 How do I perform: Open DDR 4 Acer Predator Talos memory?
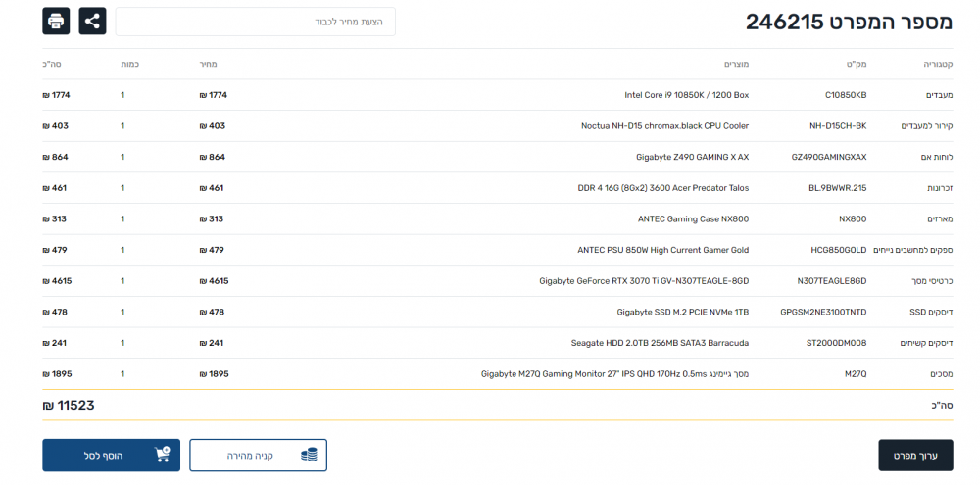click(x=662, y=188)
